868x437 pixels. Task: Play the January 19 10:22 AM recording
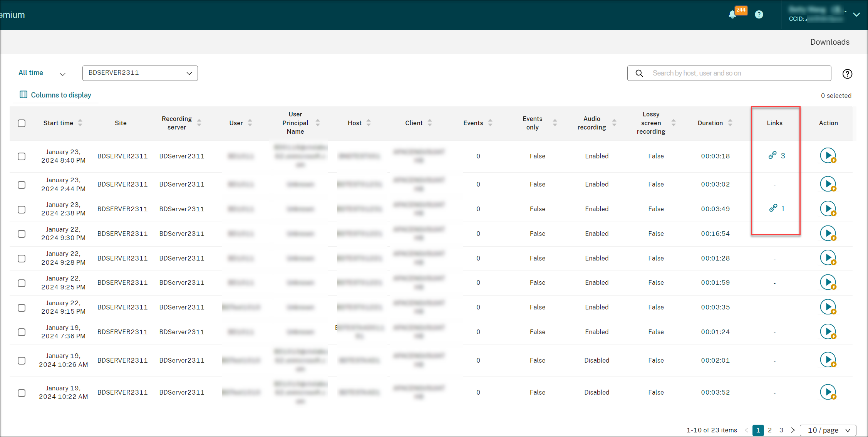coord(828,392)
